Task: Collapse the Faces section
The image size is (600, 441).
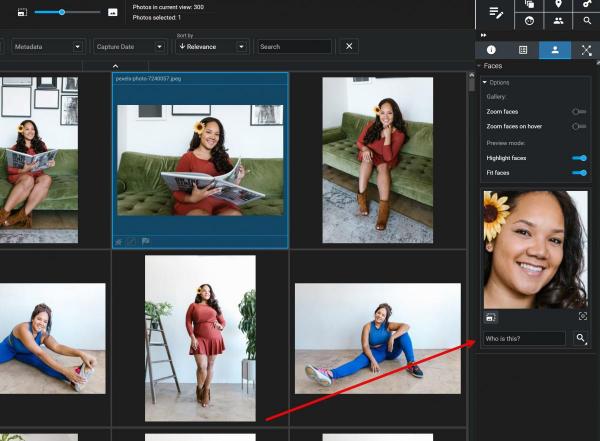Action: (x=478, y=66)
